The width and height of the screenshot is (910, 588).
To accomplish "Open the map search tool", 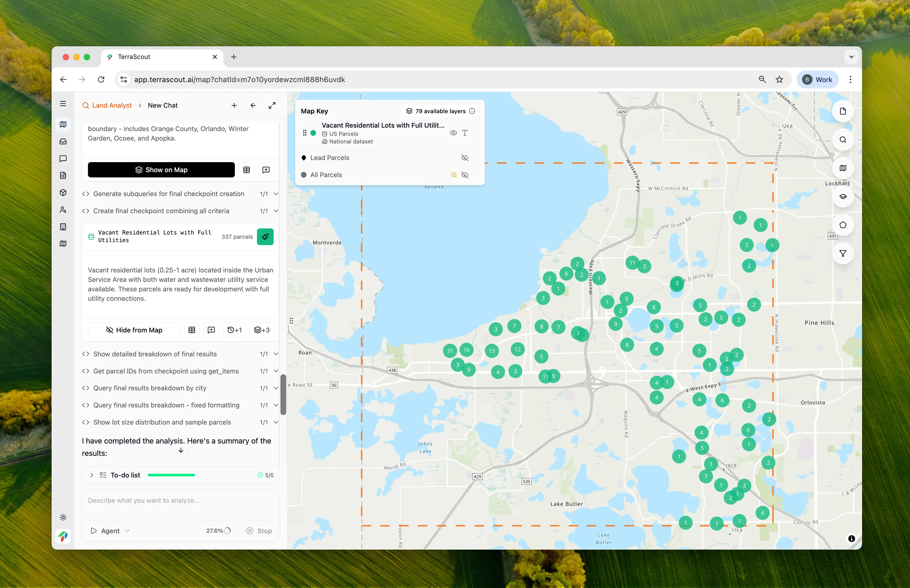I will pyautogui.click(x=842, y=140).
